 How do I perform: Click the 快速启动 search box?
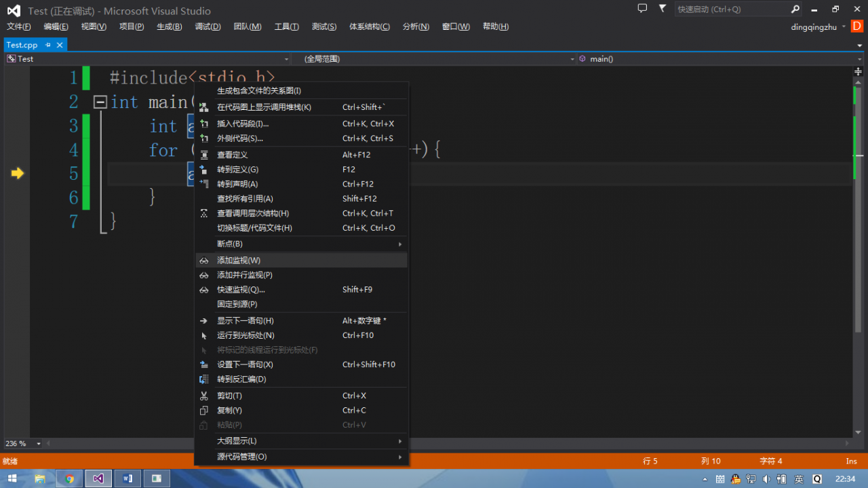tap(731, 10)
